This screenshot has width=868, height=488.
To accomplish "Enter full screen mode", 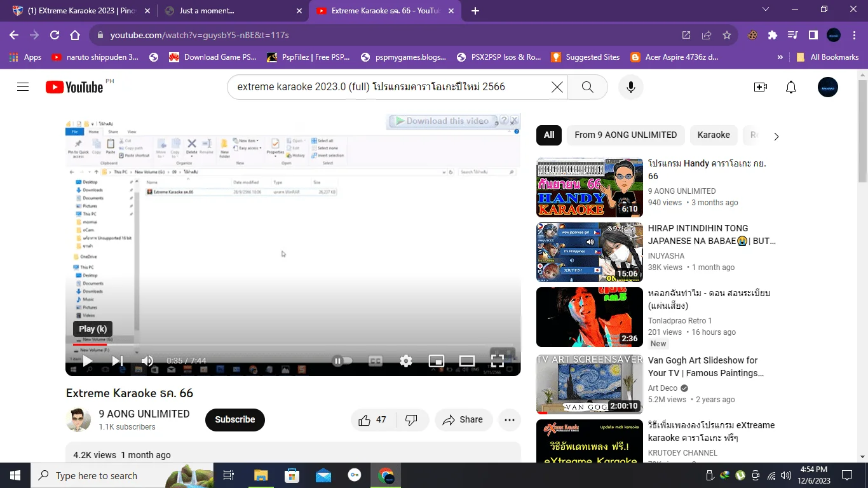I will tap(498, 361).
